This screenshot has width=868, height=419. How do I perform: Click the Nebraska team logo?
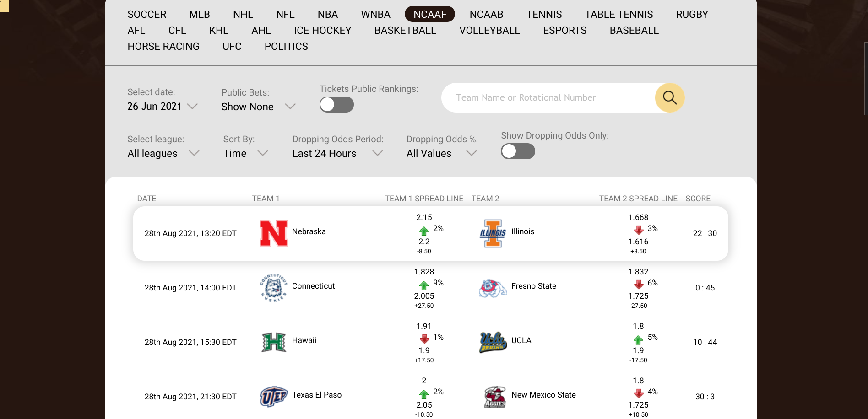click(274, 233)
